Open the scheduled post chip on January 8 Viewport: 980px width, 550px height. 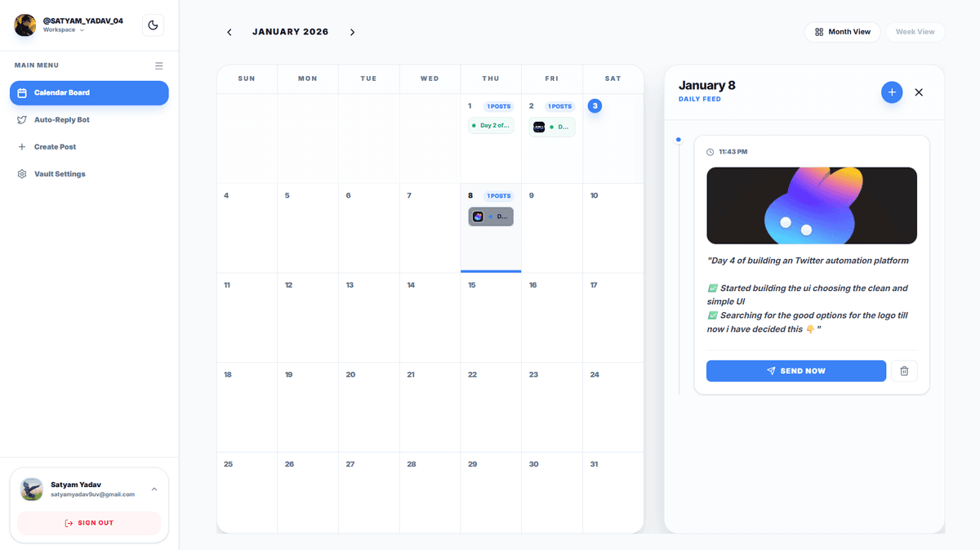click(491, 217)
